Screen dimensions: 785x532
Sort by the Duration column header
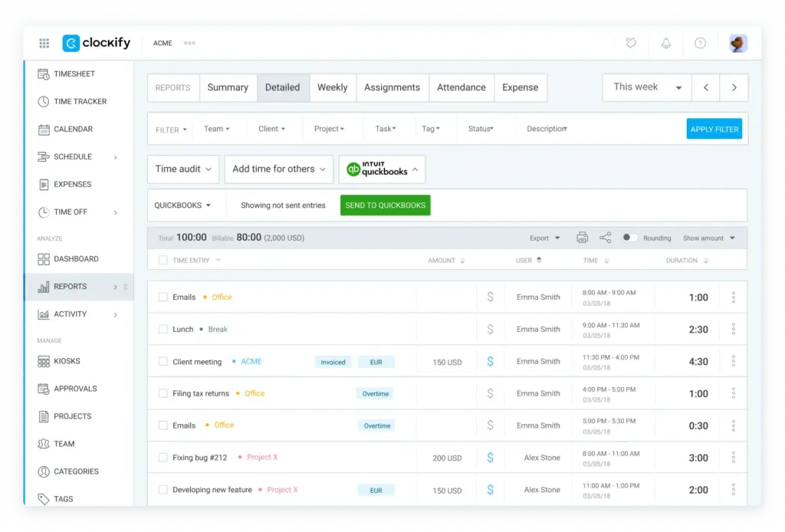[686, 260]
